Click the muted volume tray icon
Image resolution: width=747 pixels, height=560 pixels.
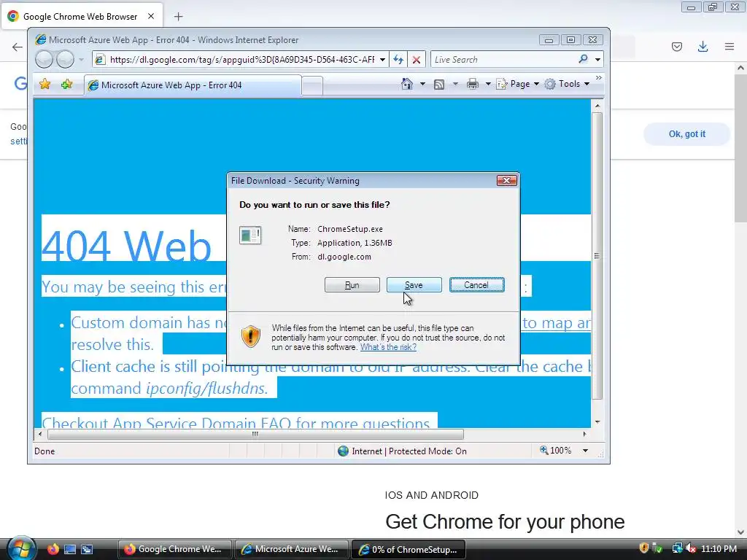click(x=691, y=548)
